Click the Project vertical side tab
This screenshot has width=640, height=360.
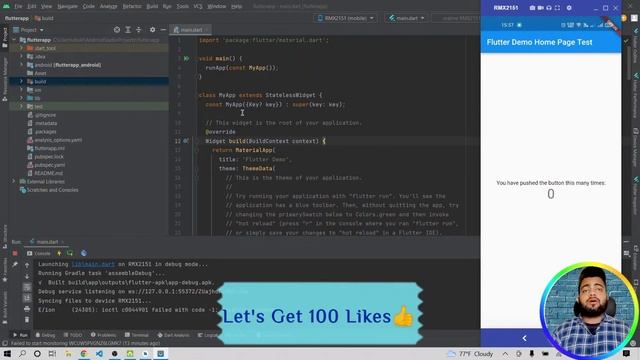[5, 38]
